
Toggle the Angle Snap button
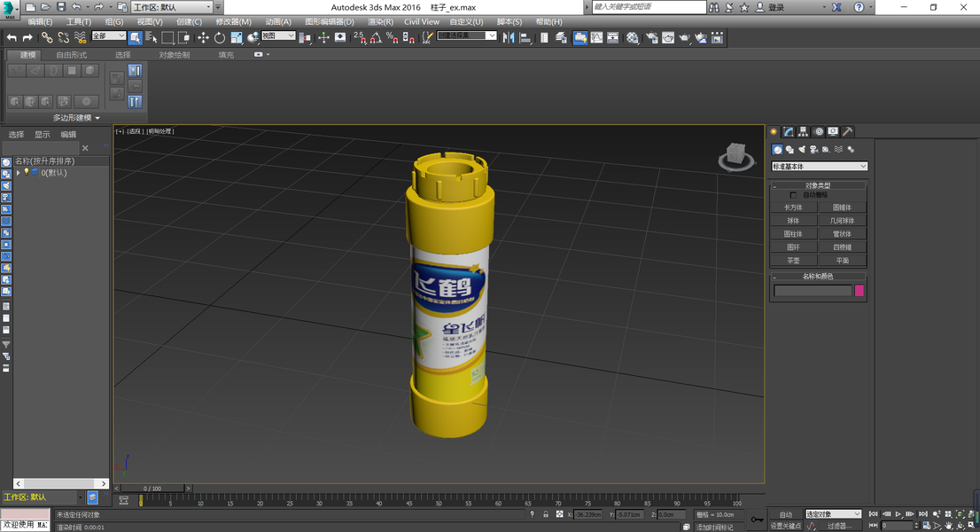(377, 37)
